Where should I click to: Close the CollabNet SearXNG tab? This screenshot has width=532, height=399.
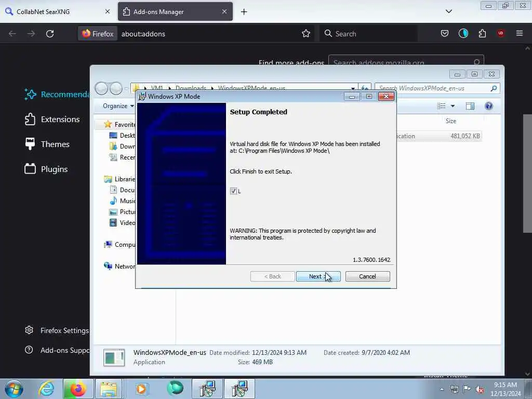click(107, 11)
